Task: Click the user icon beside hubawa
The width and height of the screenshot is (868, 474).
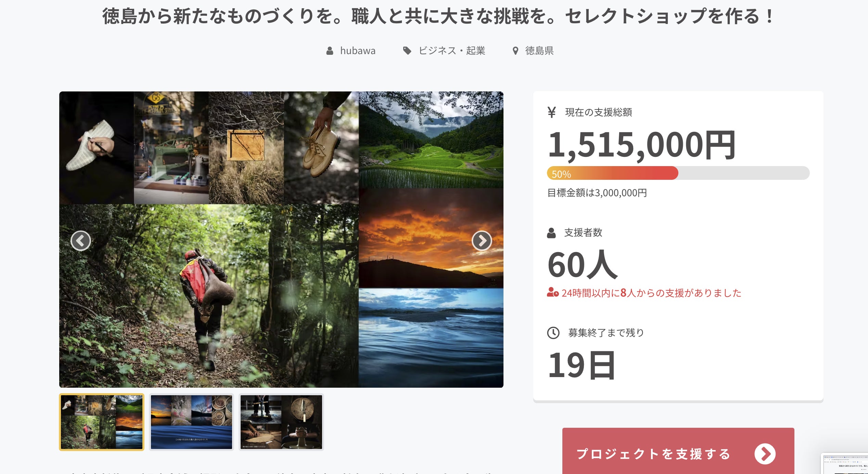Action: click(x=330, y=51)
